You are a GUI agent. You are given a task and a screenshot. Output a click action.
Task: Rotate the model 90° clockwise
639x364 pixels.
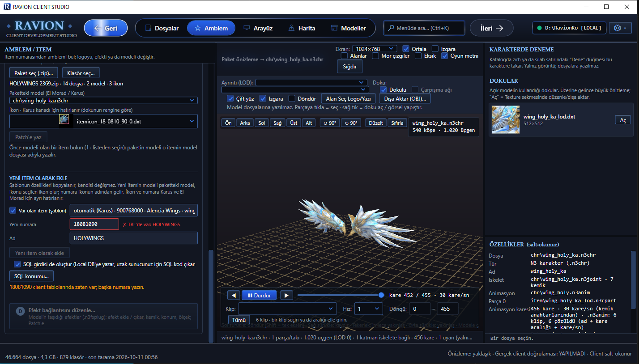pyautogui.click(x=351, y=123)
